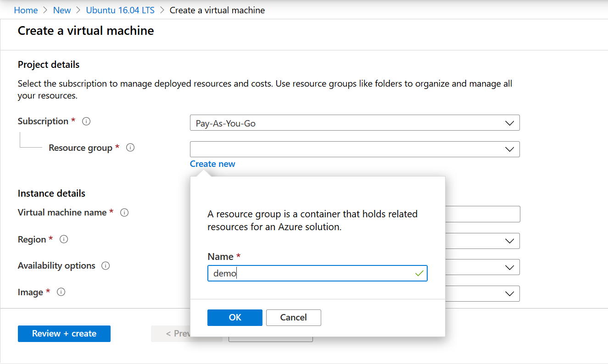This screenshot has width=608, height=364.
Task: Select 'Create a virtual machine' breadcrumb text
Action: pyautogui.click(x=217, y=10)
